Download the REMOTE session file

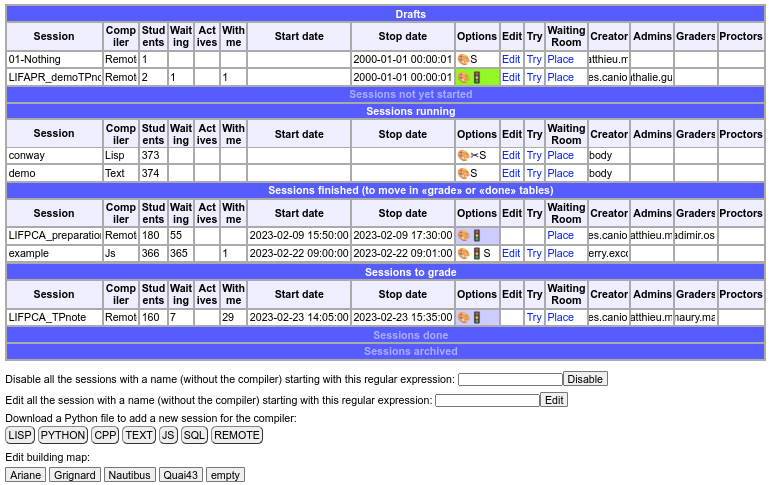tap(236, 435)
